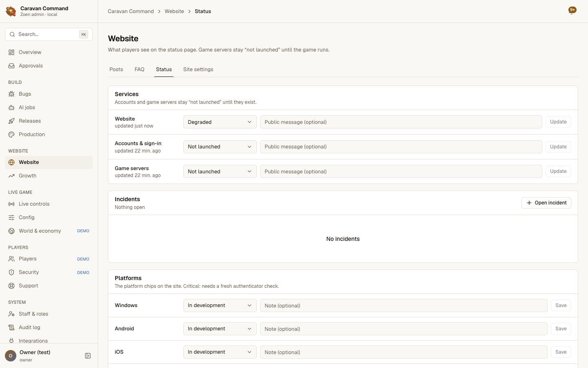Click the Audit log scroll icon
Image resolution: width=588 pixels, height=368 pixels.
click(x=11, y=328)
